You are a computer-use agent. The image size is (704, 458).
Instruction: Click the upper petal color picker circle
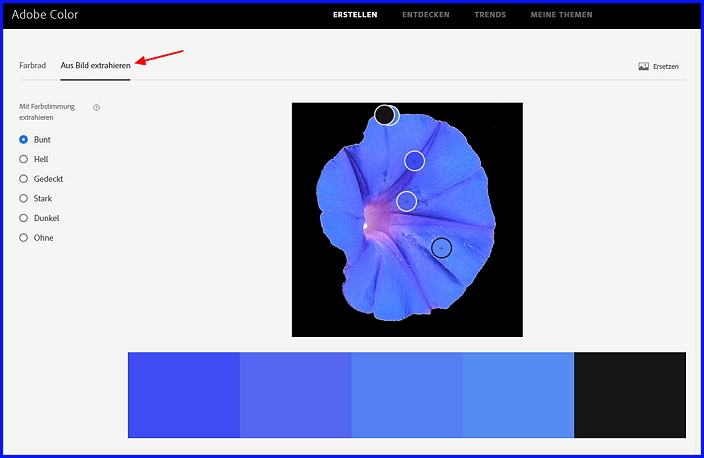415,160
